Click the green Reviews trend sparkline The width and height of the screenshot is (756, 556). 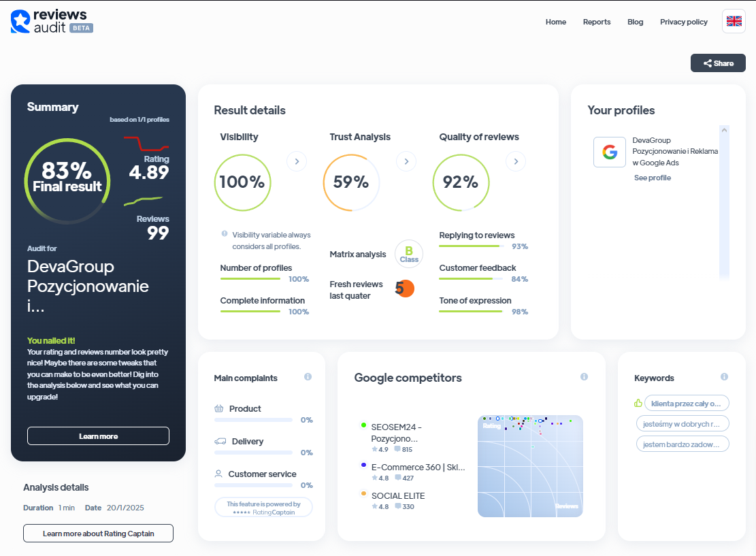click(143, 201)
